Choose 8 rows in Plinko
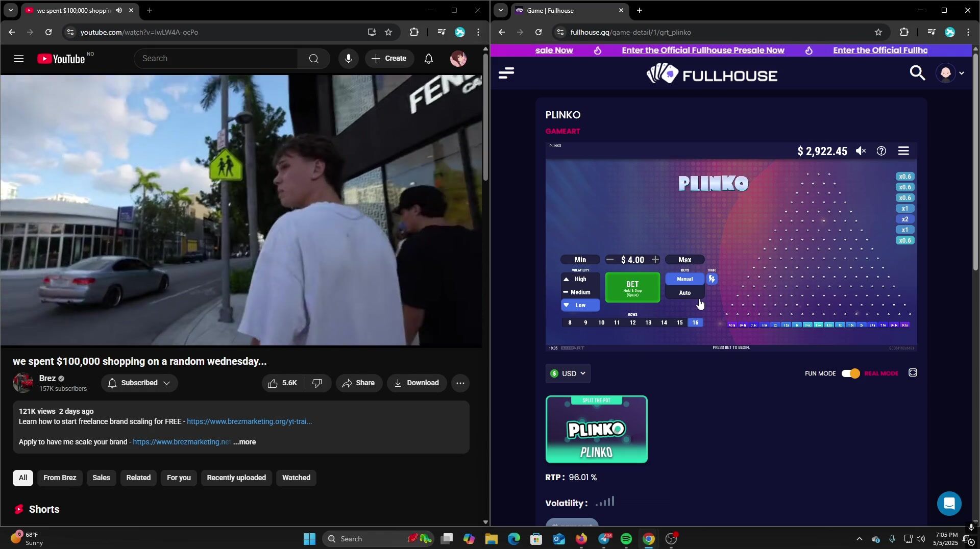The image size is (980, 549). pyautogui.click(x=570, y=322)
